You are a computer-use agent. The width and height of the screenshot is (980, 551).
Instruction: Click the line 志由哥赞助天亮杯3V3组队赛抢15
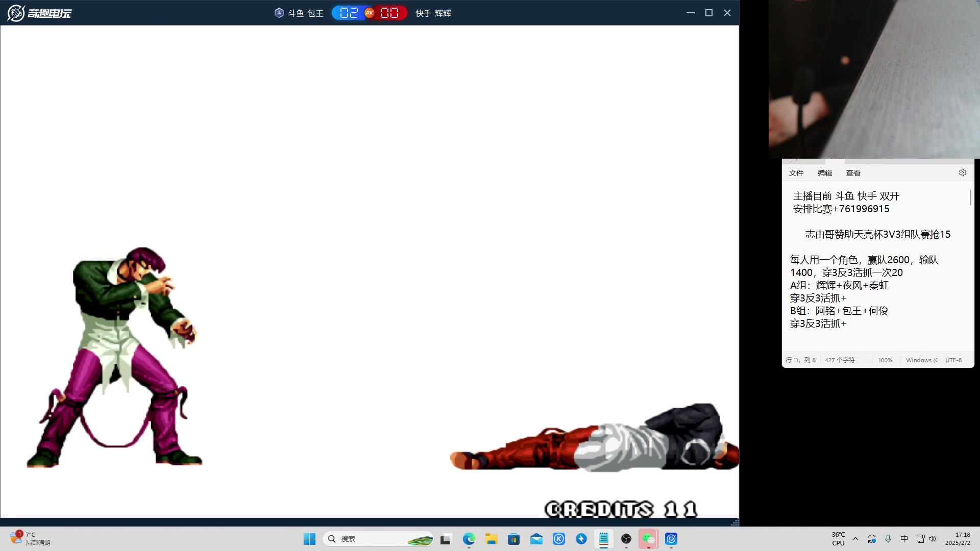tap(878, 234)
